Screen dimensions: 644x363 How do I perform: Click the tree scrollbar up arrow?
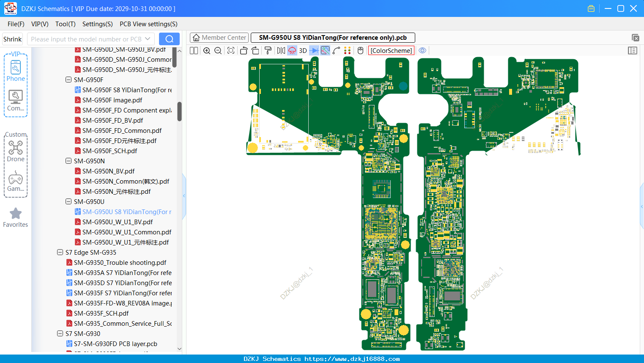tap(179, 51)
